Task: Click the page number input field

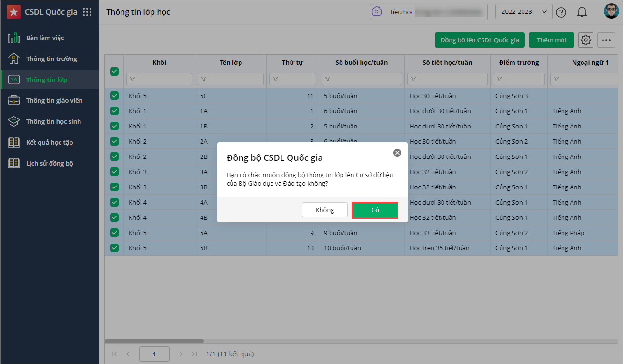Action: coord(154,354)
